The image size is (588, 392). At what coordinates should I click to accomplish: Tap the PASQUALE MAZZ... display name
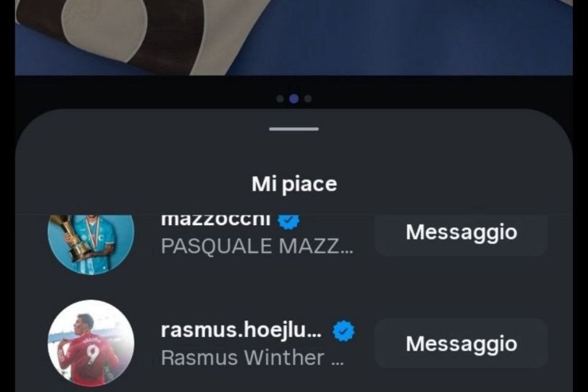coord(257,246)
